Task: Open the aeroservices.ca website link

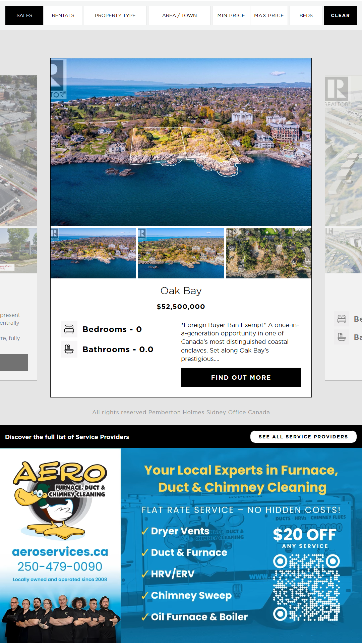Action: (60, 552)
